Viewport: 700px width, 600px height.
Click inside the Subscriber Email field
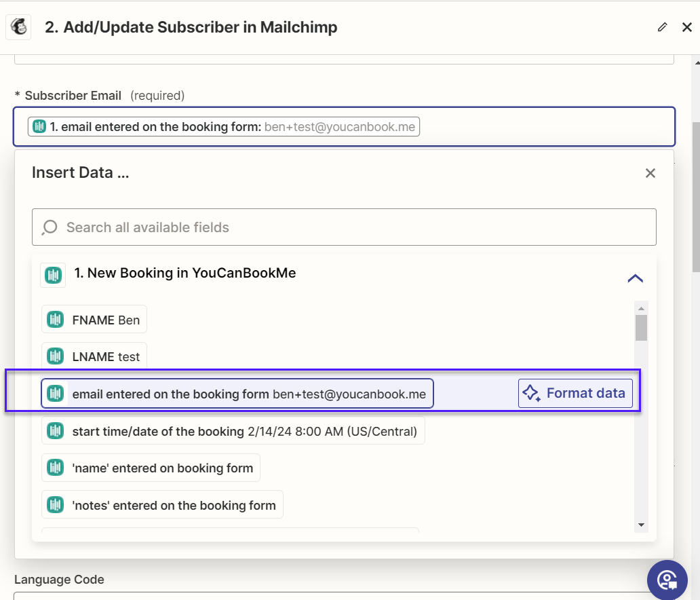coord(344,126)
